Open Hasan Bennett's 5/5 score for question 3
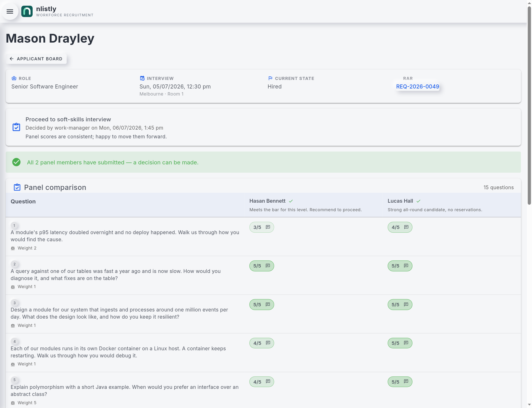532x408 pixels. tap(261, 305)
